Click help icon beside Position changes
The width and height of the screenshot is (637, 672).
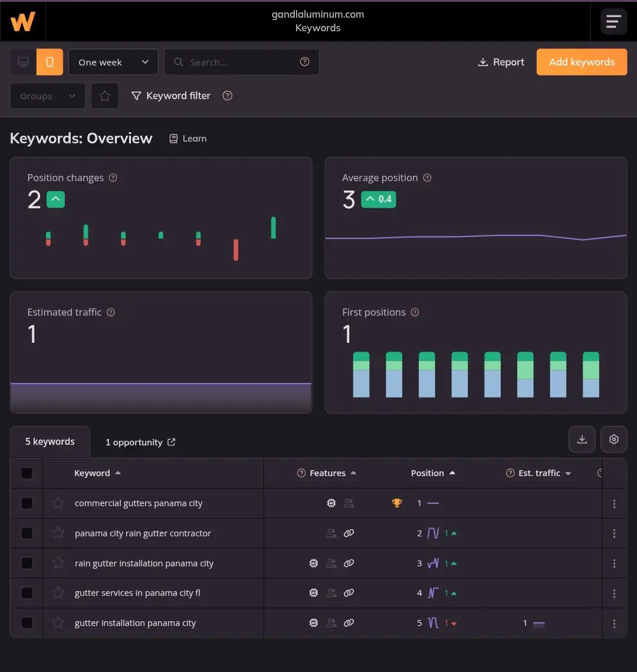pyautogui.click(x=113, y=178)
